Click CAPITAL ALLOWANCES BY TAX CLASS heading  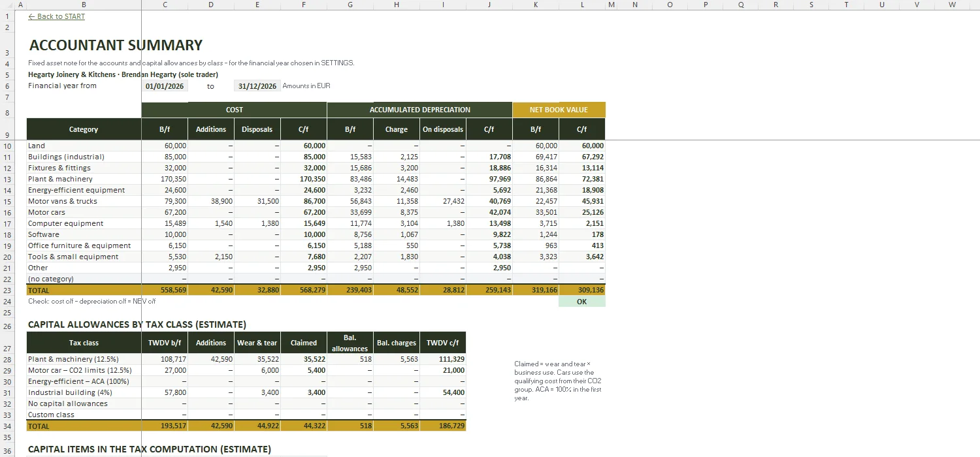137,324
